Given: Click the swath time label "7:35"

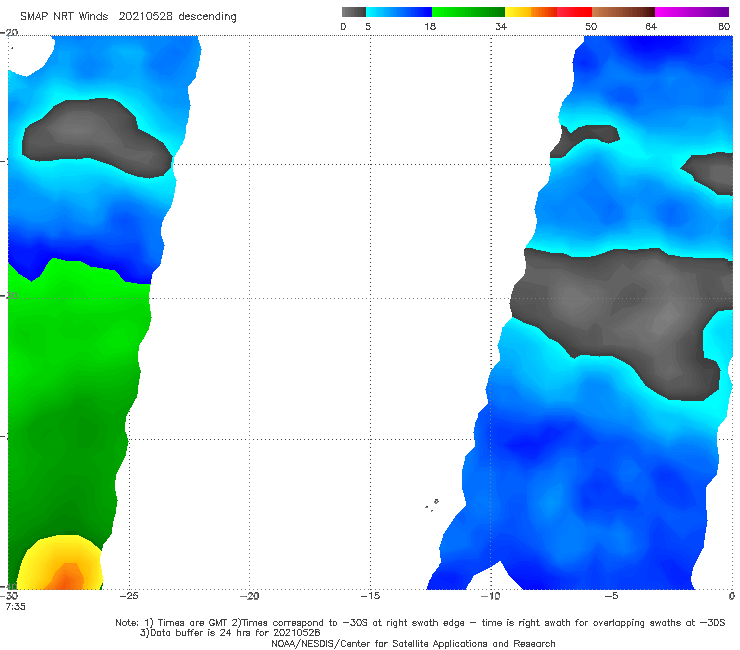Looking at the screenshot, I should (16, 607).
